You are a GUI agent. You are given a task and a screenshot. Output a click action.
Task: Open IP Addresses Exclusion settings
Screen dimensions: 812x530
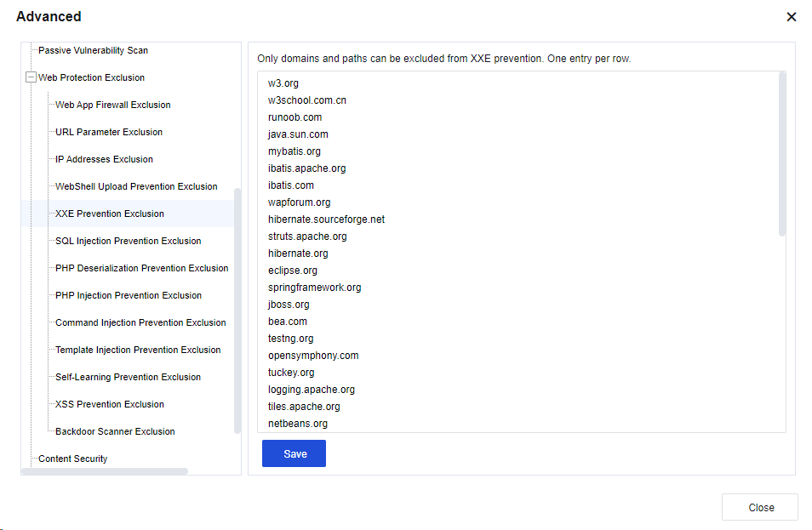[x=104, y=159]
